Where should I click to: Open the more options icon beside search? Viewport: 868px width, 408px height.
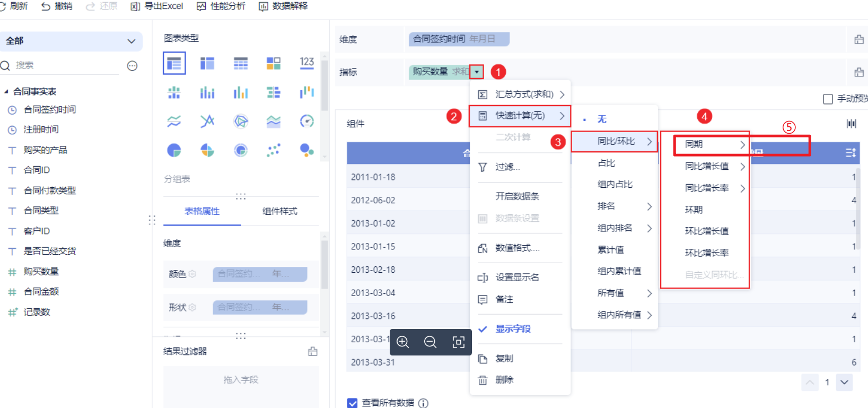[x=133, y=66]
